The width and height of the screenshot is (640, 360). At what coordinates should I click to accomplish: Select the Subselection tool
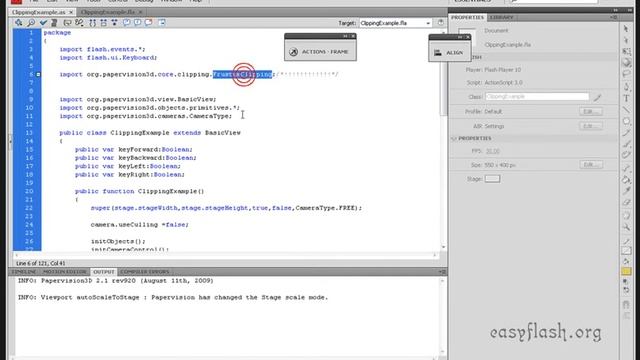tap(626, 40)
